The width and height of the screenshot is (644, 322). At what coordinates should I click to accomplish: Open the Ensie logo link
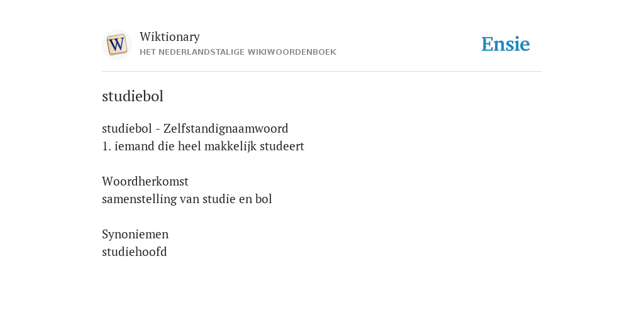point(506,44)
